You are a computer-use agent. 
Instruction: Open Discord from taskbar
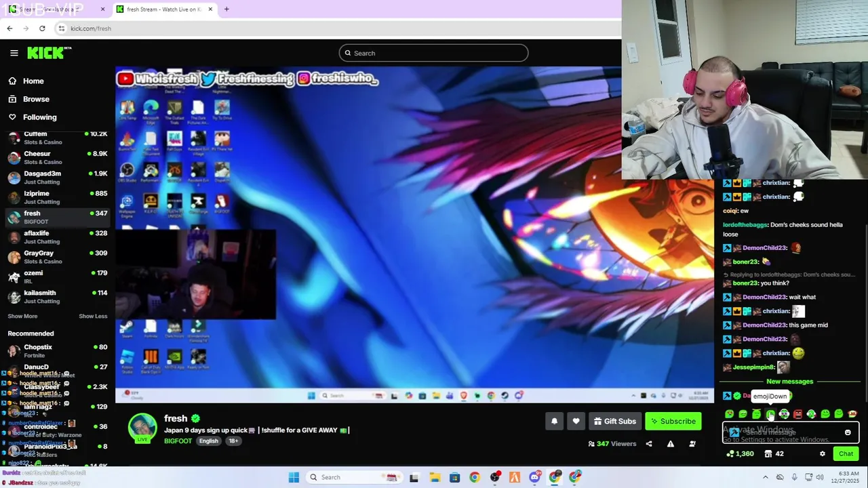535,477
